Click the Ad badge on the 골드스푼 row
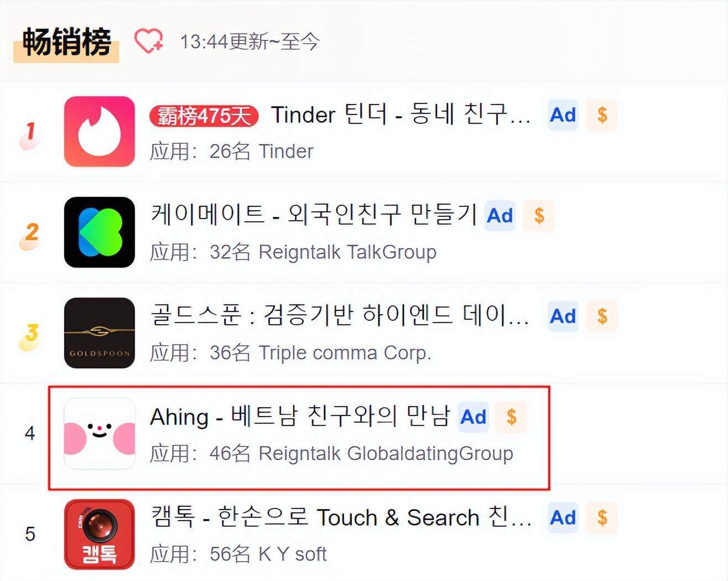This screenshot has width=728, height=581. (x=563, y=317)
